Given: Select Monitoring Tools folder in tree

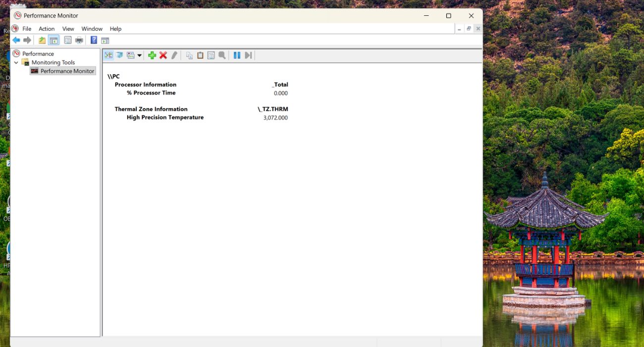Looking at the screenshot, I should click(x=53, y=62).
